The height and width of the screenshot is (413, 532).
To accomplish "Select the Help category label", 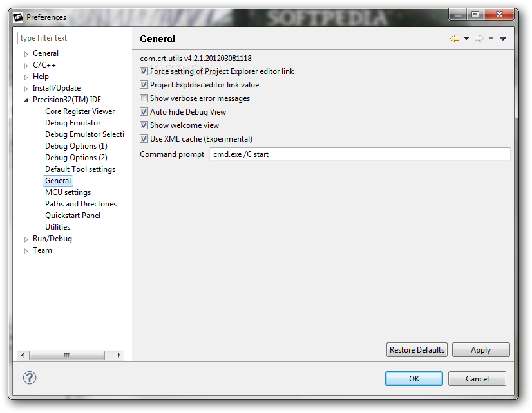I will coord(41,76).
